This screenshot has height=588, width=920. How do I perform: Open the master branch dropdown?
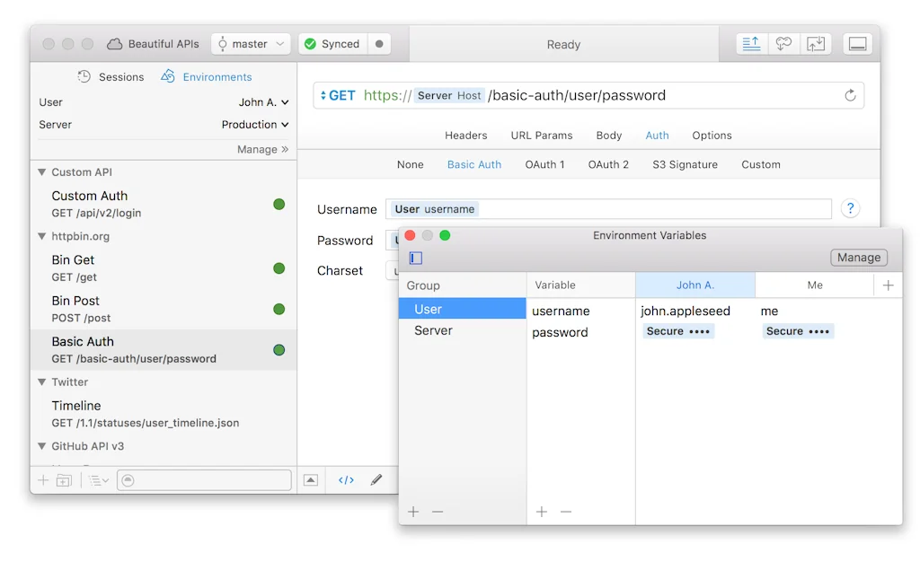[x=251, y=44]
